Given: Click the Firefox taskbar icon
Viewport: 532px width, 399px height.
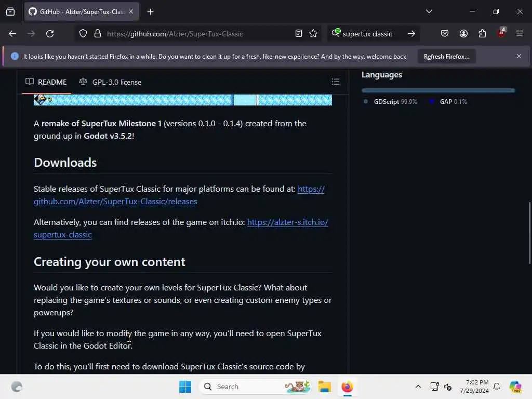Looking at the screenshot, I should [347, 387].
